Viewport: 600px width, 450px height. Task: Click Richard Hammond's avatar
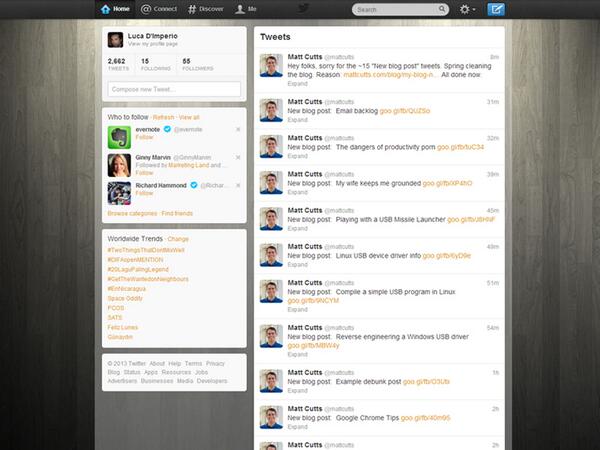coord(119,193)
